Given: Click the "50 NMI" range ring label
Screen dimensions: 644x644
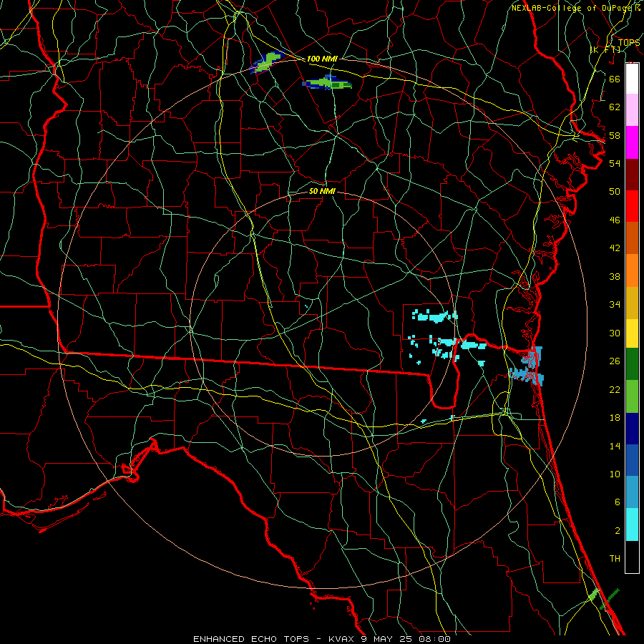Looking at the screenshot, I should click(322, 191).
